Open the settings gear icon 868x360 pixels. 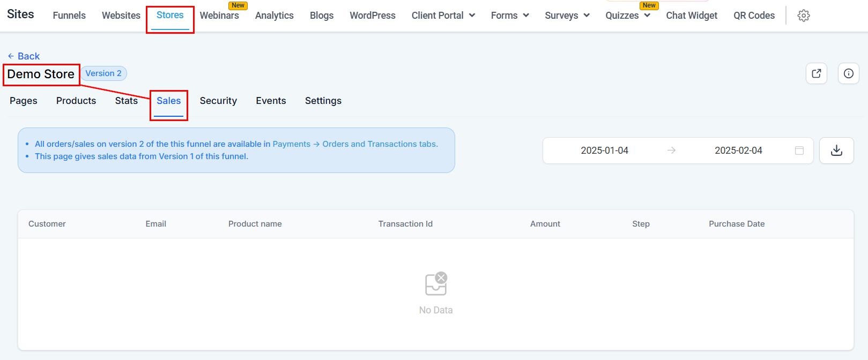click(x=803, y=16)
